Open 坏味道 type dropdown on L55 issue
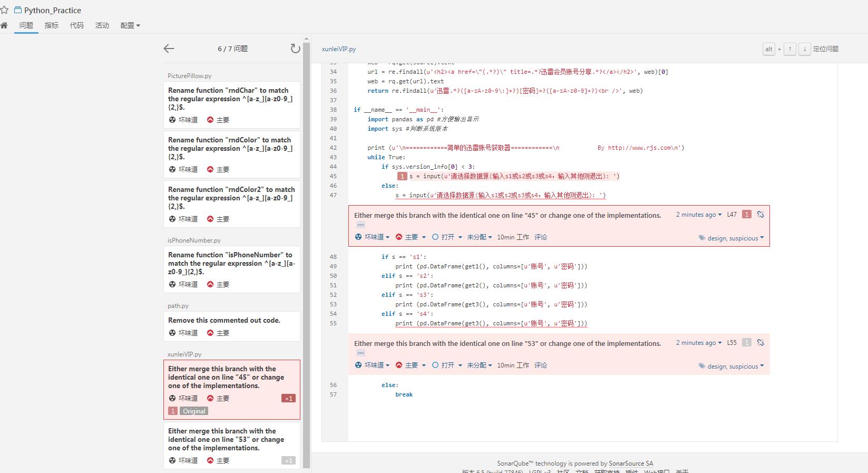Viewport: 868px width, 473px height. [373, 365]
